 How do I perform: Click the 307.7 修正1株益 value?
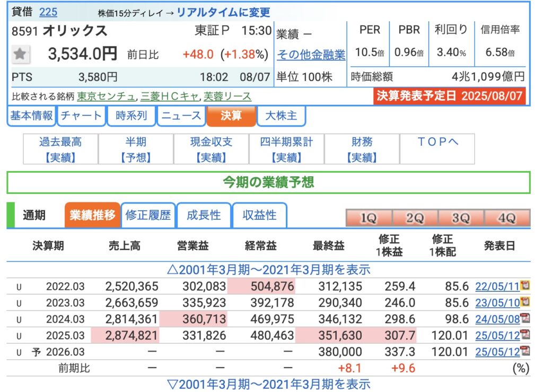[400, 336]
